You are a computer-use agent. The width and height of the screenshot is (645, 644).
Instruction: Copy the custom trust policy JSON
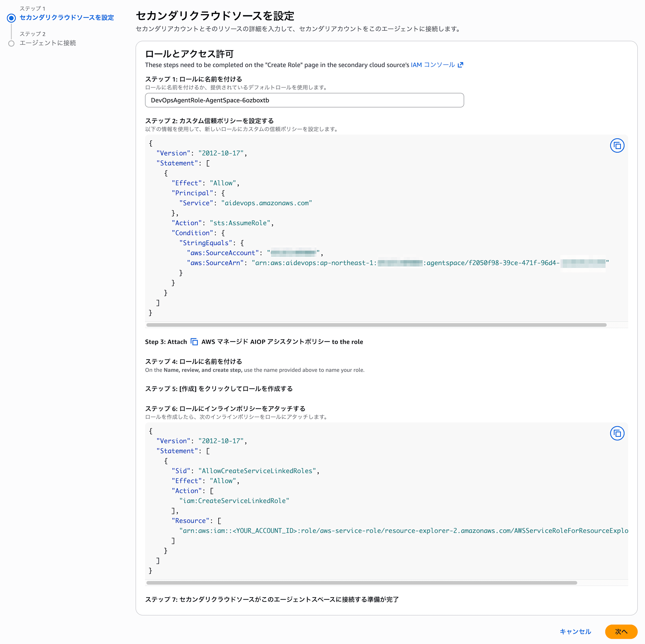pos(617,145)
